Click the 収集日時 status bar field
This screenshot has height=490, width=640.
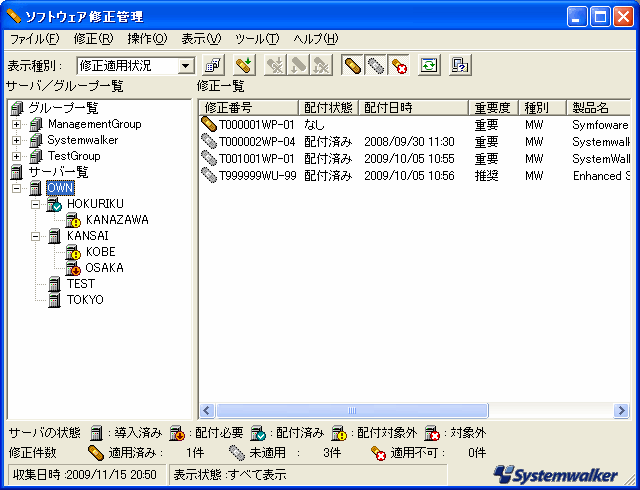87,474
